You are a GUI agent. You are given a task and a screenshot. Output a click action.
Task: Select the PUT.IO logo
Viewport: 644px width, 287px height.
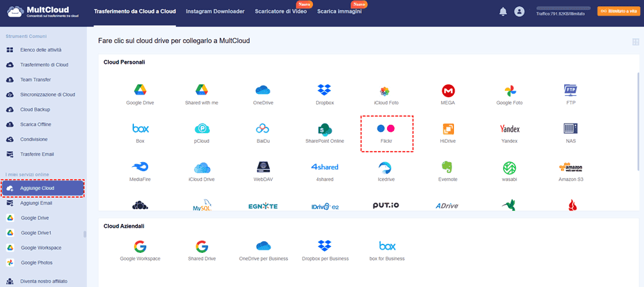(x=386, y=205)
